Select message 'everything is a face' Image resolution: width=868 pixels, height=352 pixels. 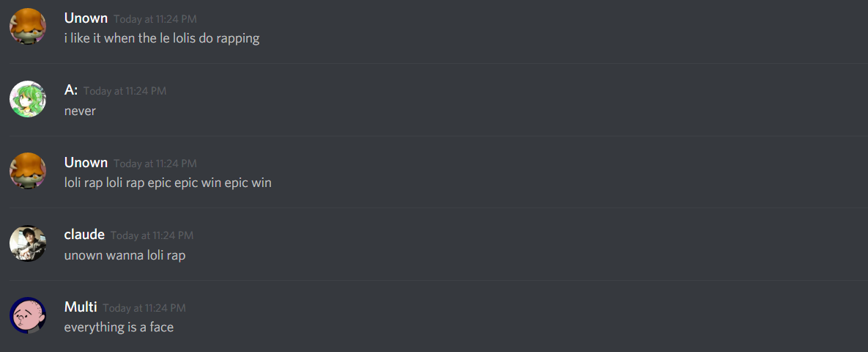point(119,328)
